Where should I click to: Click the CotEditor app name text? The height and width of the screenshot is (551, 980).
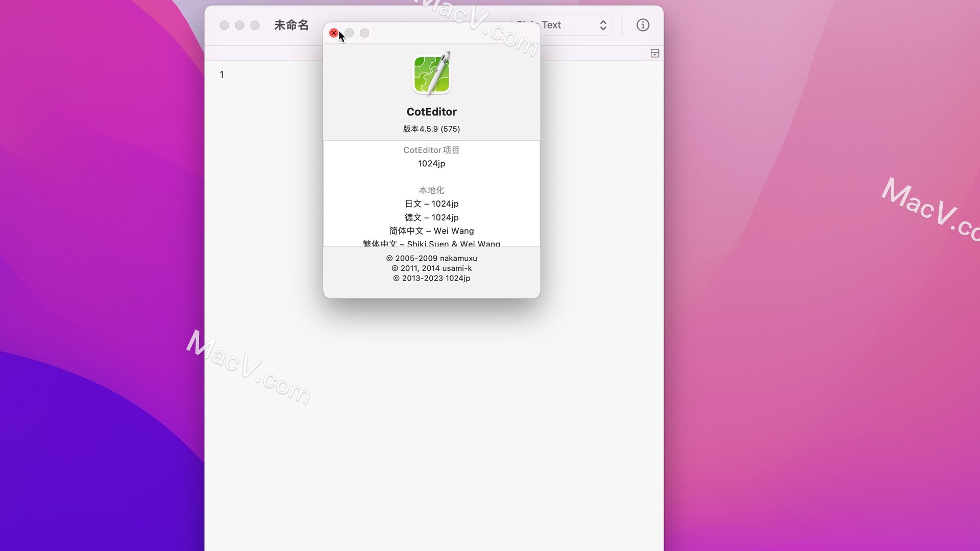tap(432, 112)
